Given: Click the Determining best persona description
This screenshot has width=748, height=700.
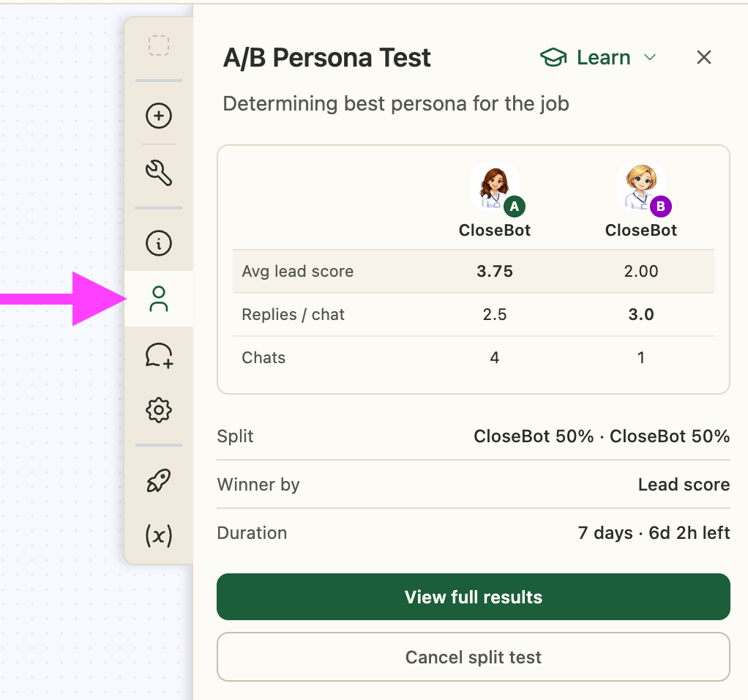Looking at the screenshot, I should click(x=396, y=103).
